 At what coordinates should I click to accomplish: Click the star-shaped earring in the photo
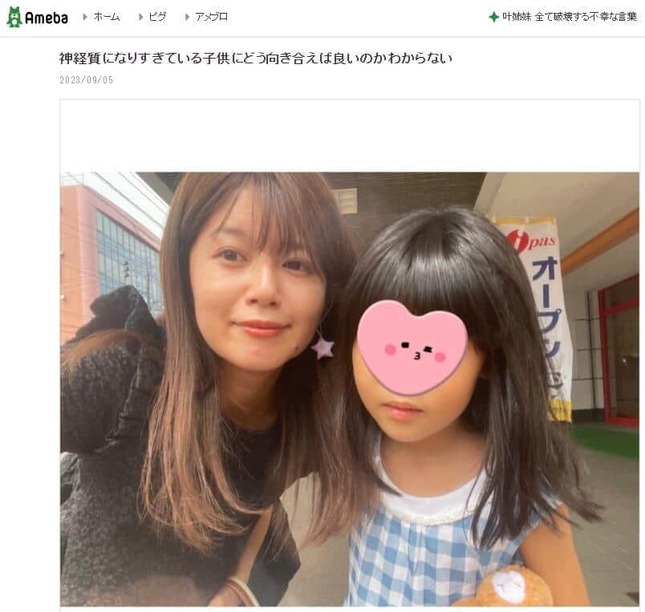click(x=323, y=348)
